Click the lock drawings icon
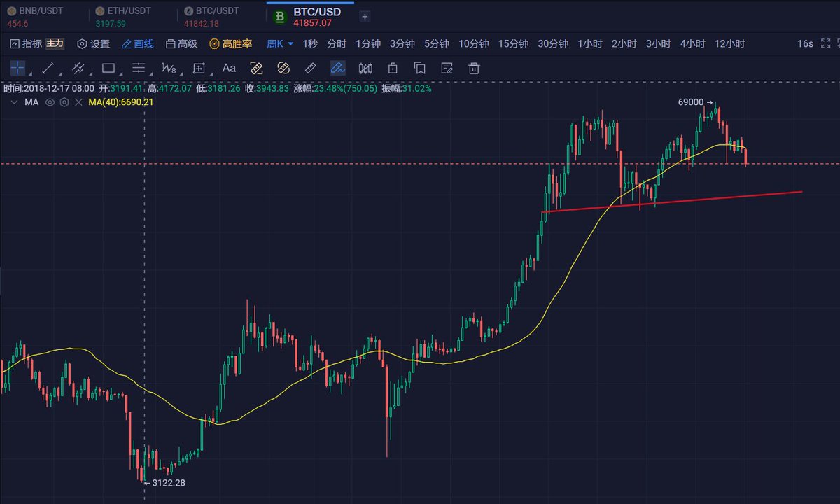 393,68
